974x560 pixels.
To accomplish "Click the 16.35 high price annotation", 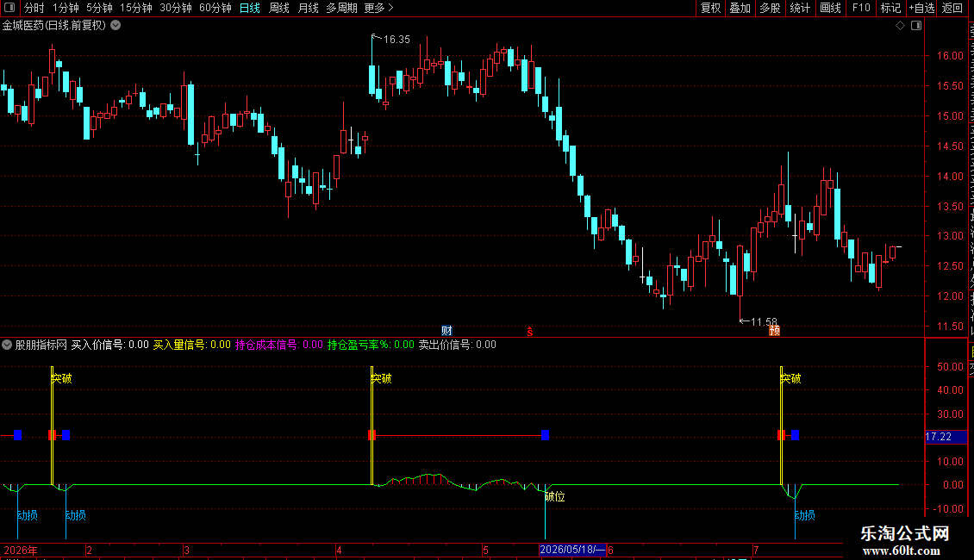I will point(397,39).
